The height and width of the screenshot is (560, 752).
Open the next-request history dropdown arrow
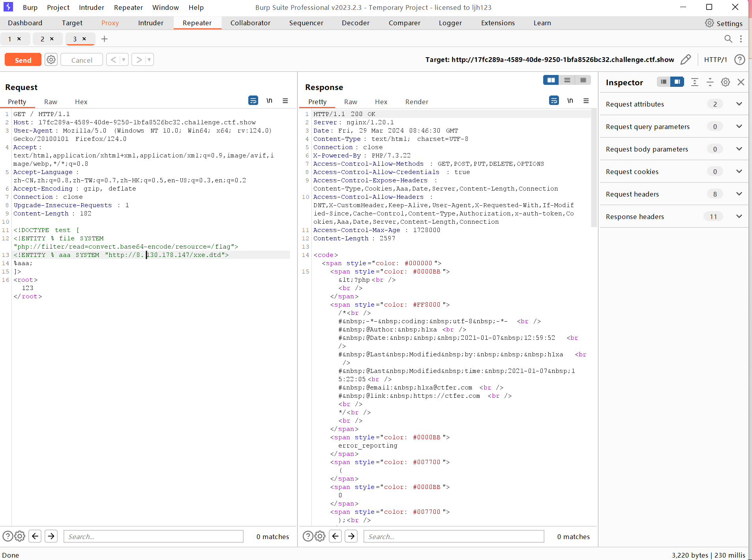point(149,60)
